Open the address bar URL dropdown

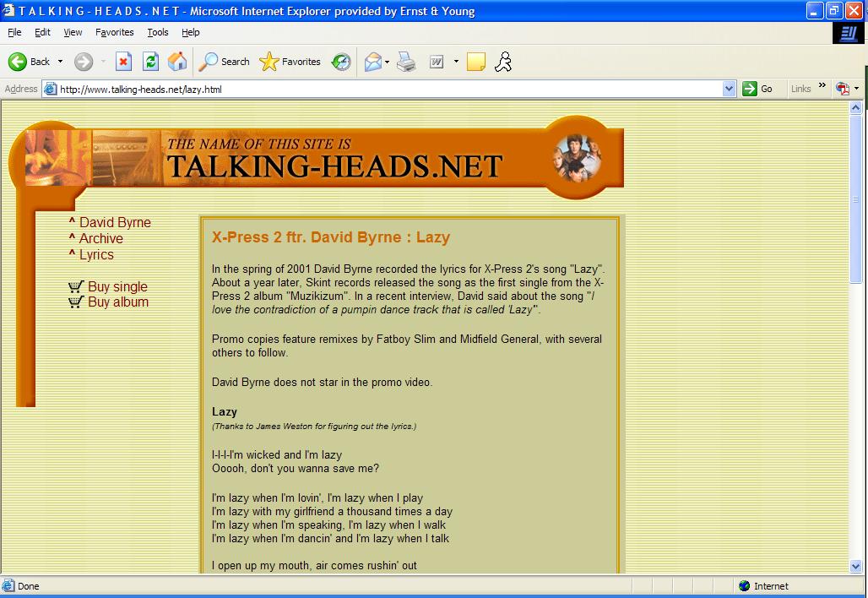[x=730, y=89]
